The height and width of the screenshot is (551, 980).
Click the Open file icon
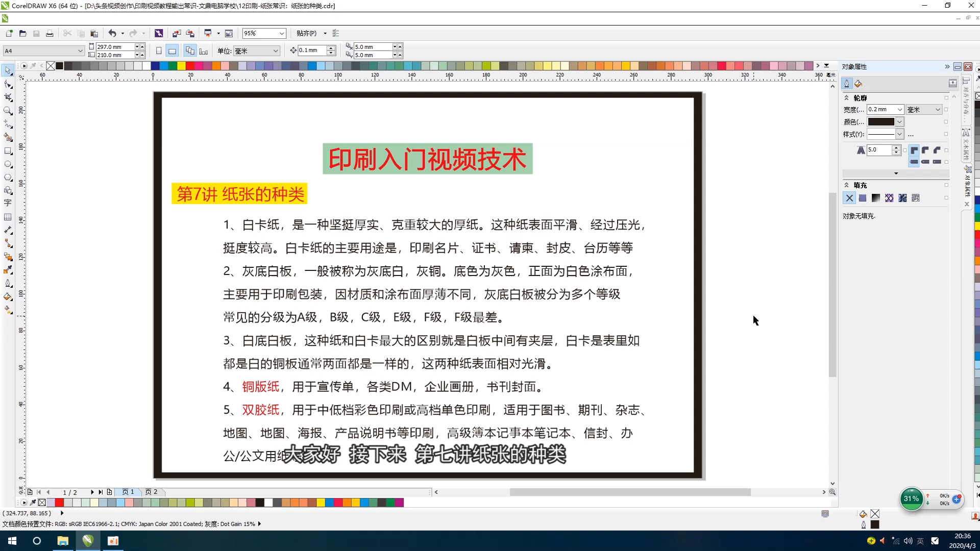click(22, 33)
